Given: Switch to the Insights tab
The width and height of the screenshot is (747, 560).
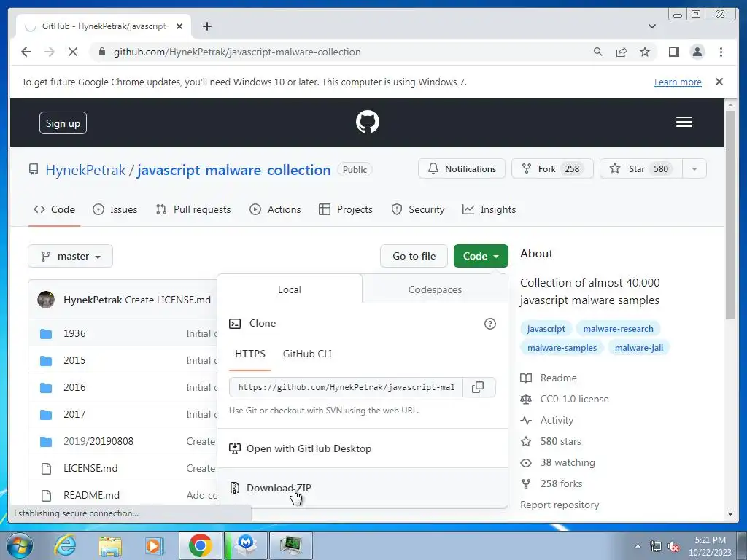Looking at the screenshot, I should click(489, 209).
